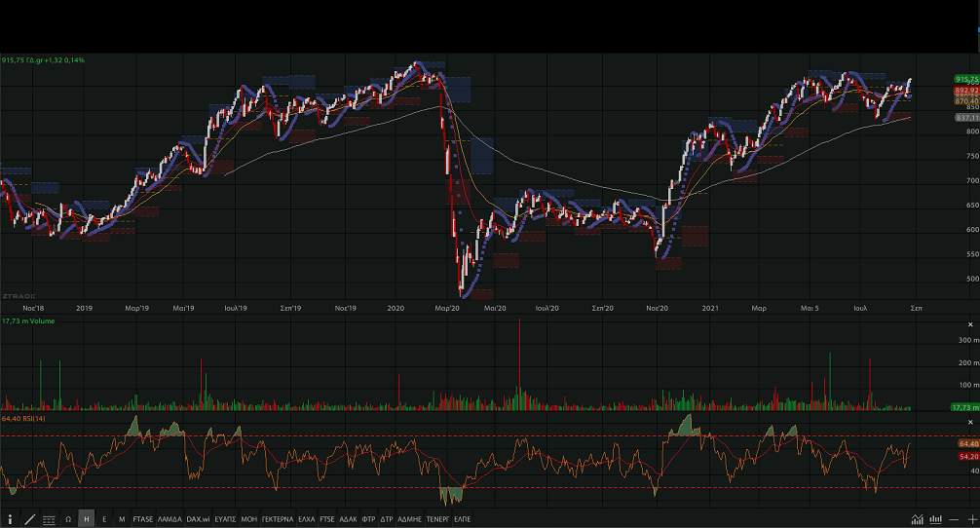Switch to the DAX.wi symbol

(199, 520)
